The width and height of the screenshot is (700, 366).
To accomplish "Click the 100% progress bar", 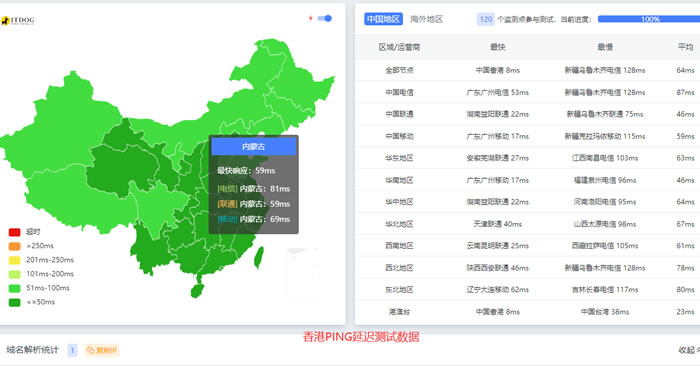I will click(x=649, y=19).
